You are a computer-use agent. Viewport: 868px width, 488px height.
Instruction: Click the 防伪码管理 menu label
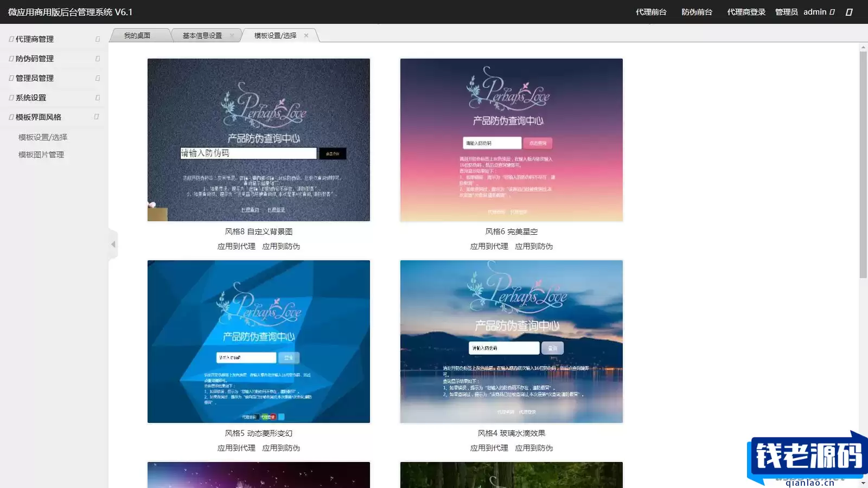click(35, 59)
